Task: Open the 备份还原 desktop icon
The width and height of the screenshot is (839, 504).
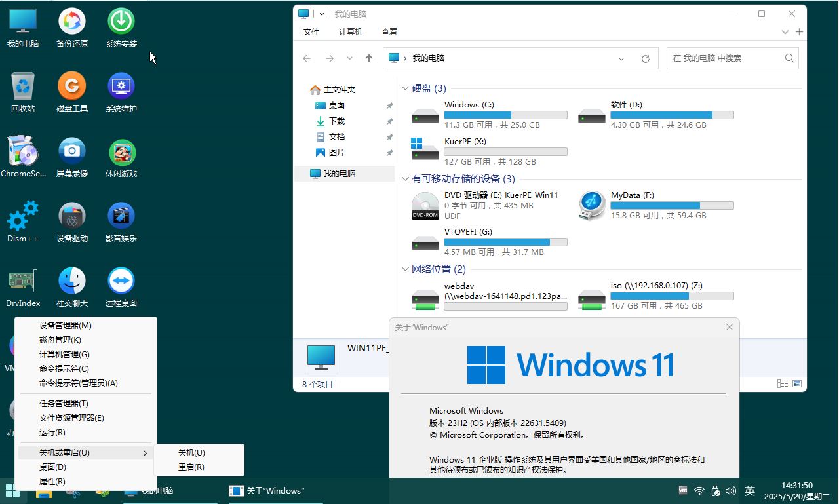Action: tap(72, 28)
